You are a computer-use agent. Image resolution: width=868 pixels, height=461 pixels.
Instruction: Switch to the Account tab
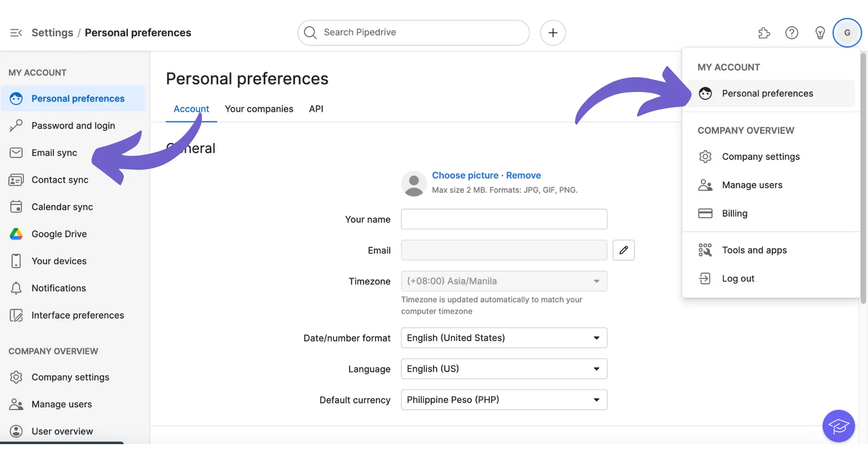[x=191, y=109]
